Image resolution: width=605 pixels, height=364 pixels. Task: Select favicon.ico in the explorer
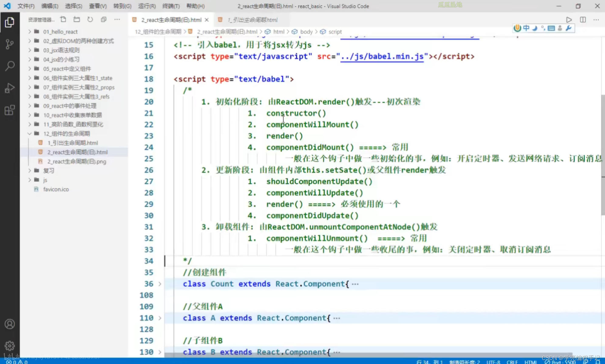click(56, 189)
